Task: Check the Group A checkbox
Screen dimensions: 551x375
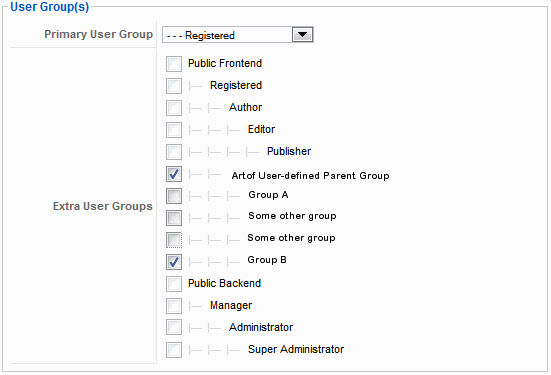Action: click(174, 196)
